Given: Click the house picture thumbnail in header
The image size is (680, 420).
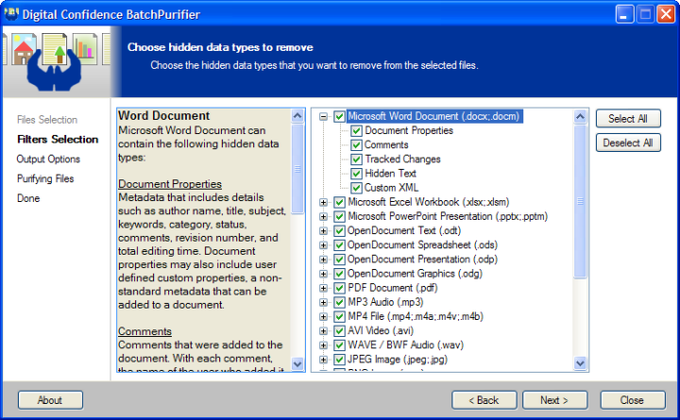Looking at the screenshot, I should click(23, 49).
